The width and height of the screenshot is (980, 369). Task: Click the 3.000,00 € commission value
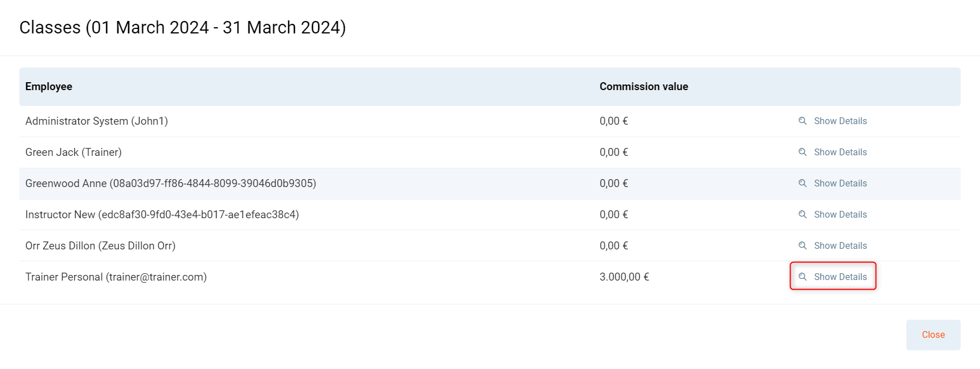[624, 277]
